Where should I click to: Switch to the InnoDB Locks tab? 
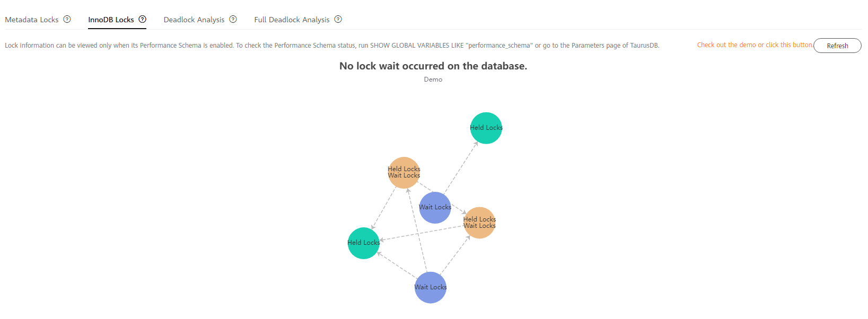point(111,20)
